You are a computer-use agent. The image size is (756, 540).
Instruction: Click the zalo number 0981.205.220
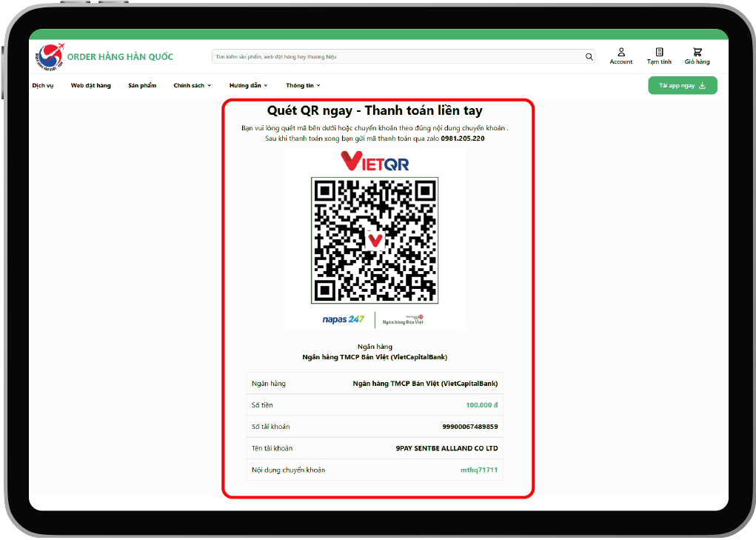463,139
